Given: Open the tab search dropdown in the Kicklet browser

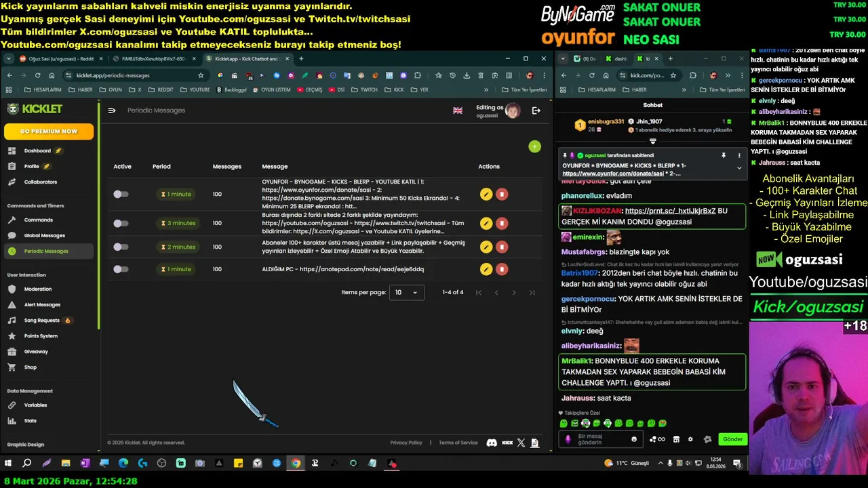Looking at the screenshot, I should (9, 59).
